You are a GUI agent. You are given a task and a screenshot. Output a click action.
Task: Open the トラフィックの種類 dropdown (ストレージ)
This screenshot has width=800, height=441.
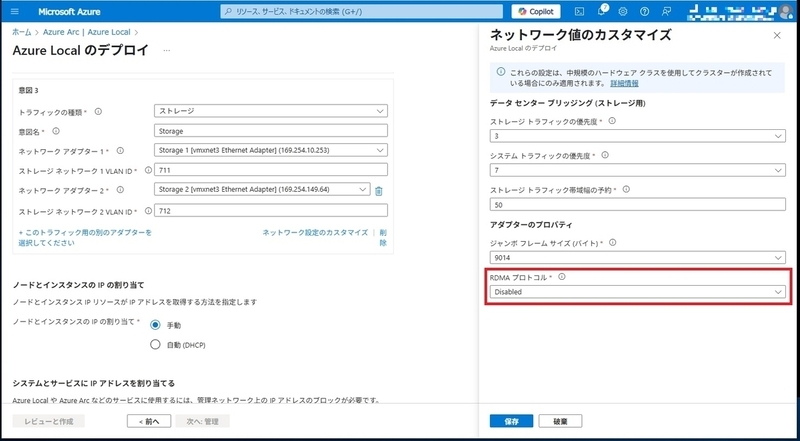pos(270,111)
